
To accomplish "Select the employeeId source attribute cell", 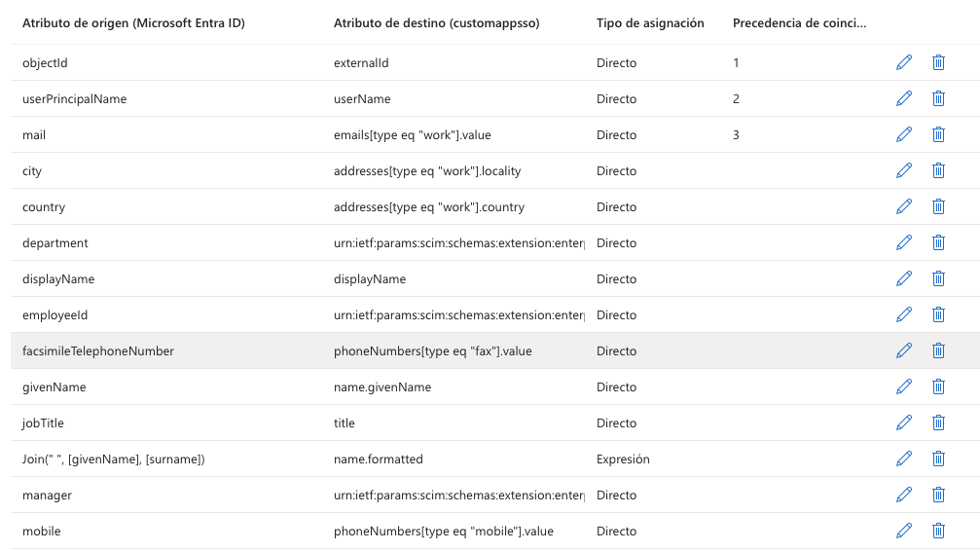I will click(55, 315).
